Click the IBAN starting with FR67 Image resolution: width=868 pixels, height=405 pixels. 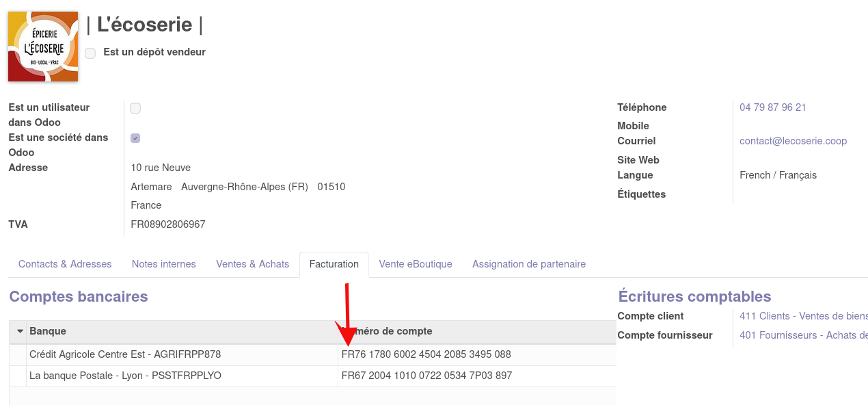426,376
